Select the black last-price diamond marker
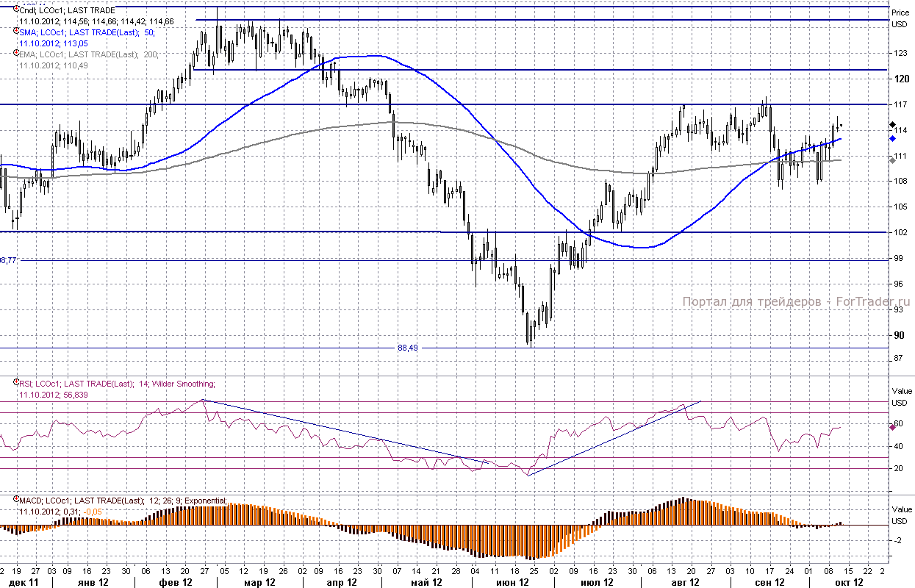 tap(892, 125)
